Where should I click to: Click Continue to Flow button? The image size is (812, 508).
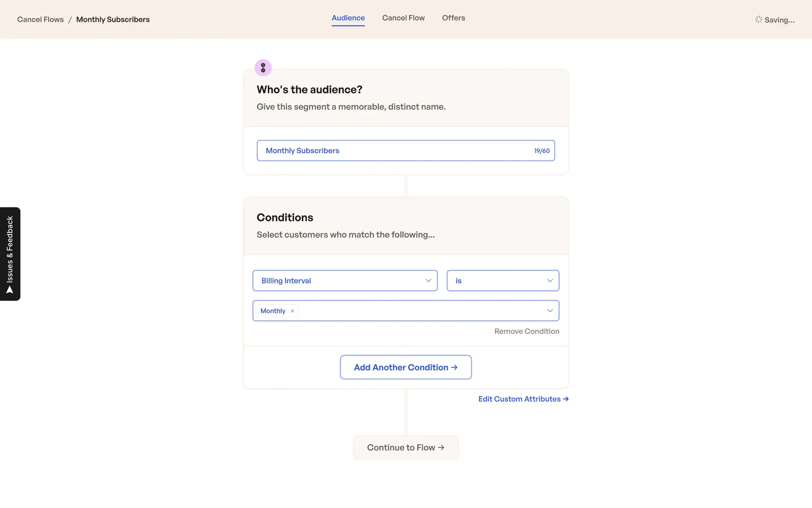click(406, 447)
